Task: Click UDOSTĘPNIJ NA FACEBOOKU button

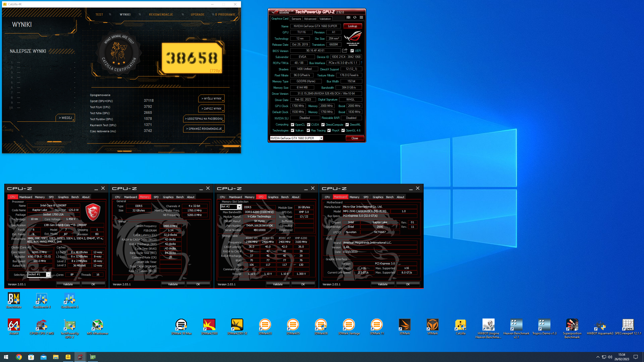Action: [204, 119]
